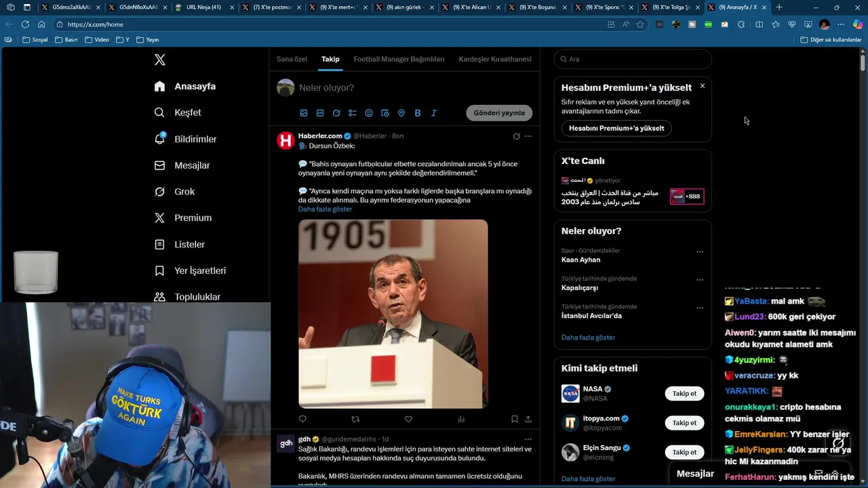Open more options for İstanbul Avcılar'da trend
868x488 pixels.
[x=700, y=308]
